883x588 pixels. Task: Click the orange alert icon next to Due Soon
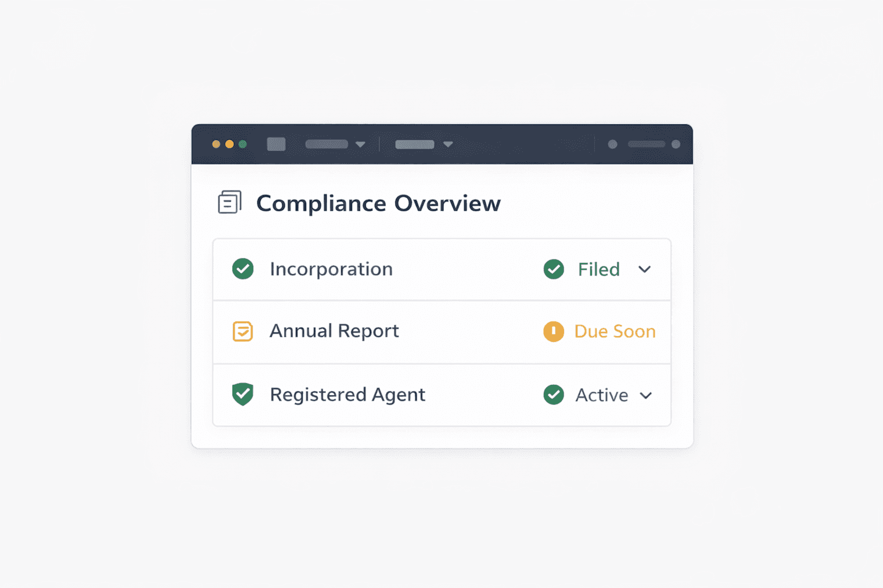[554, 331]
